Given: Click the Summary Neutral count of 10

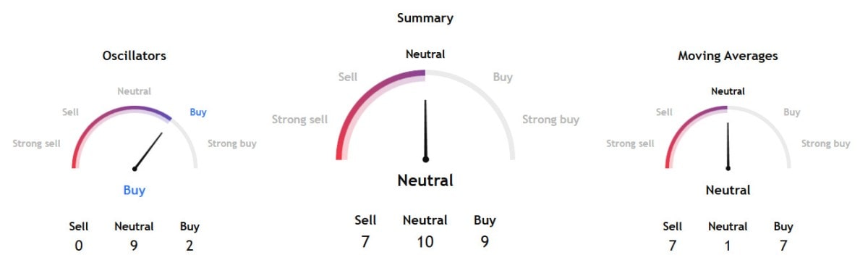Looking at the screenshot, I should click(x=425, y=241).
